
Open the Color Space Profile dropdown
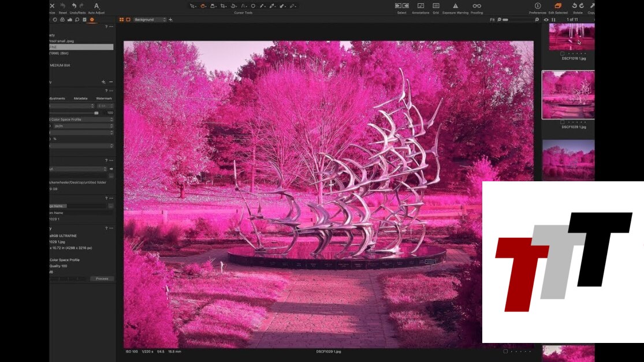[x=80, y=120]
